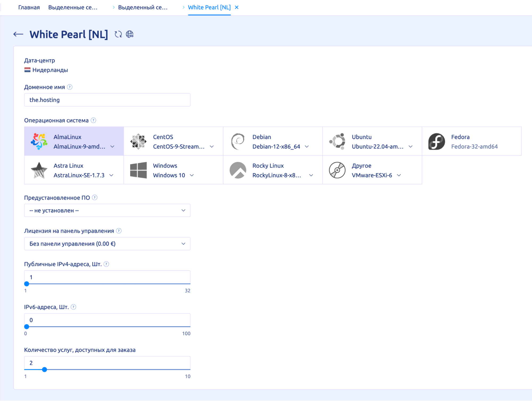Select the Windows logo icon

click(x=138, y=170)
